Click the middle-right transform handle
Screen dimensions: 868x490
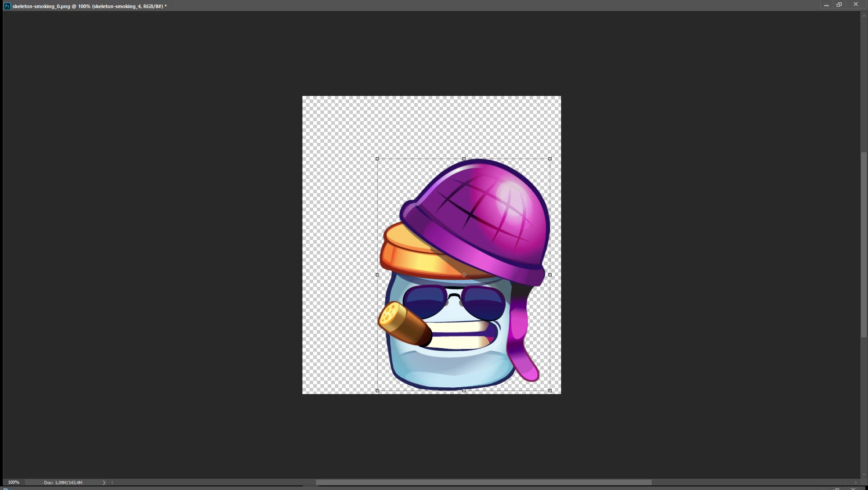550,275
